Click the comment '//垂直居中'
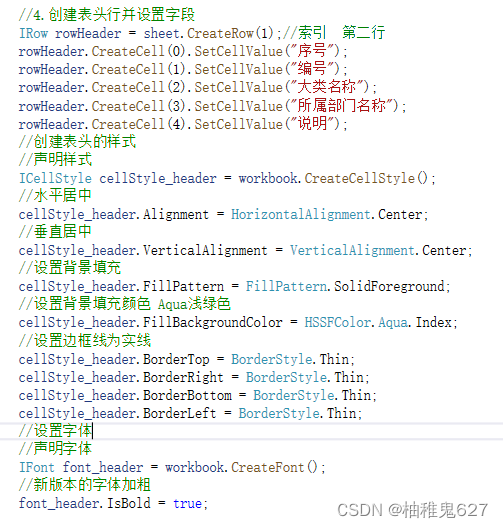This screenshot has width=503, height=528. (x=55, y=232)
